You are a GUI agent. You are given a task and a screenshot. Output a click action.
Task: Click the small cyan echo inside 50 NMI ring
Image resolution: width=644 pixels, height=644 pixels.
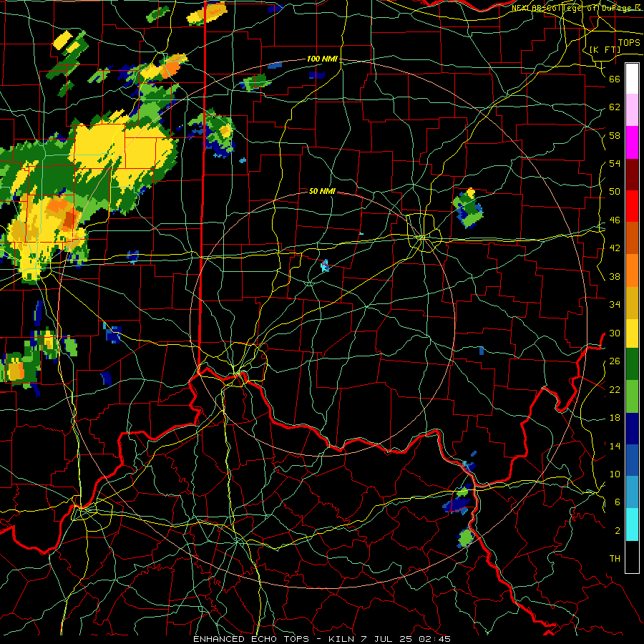click(325, 265)
